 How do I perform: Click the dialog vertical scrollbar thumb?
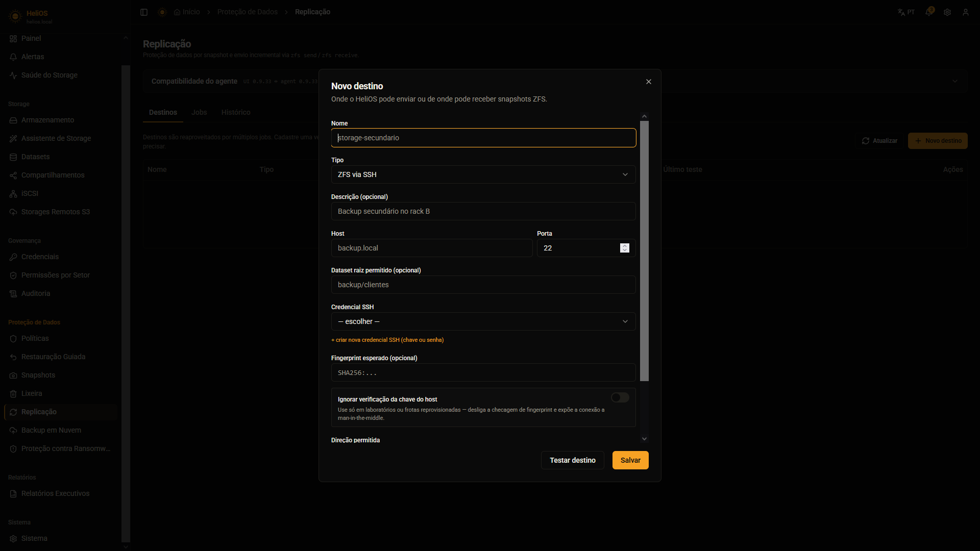644,251
